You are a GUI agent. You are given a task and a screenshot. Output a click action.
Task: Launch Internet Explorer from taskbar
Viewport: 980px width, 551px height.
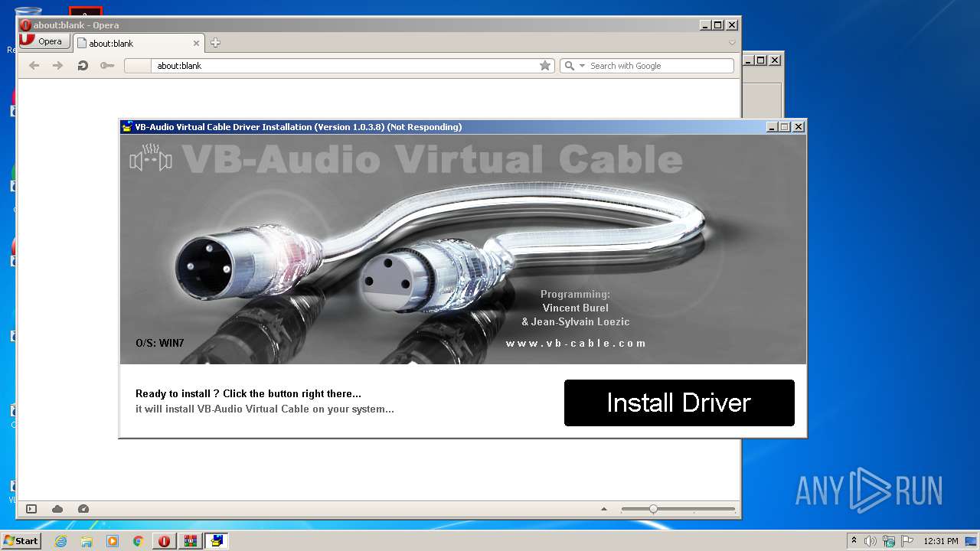coord(60,541)
